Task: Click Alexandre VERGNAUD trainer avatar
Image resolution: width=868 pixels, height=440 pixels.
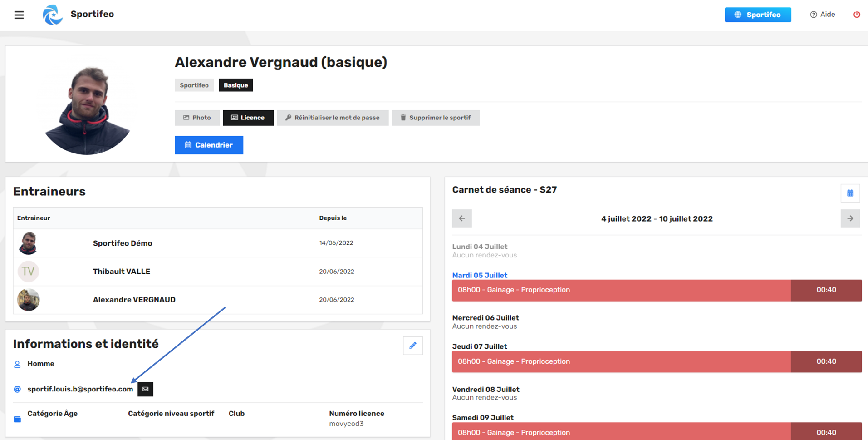Action: [x=28, y=300]
